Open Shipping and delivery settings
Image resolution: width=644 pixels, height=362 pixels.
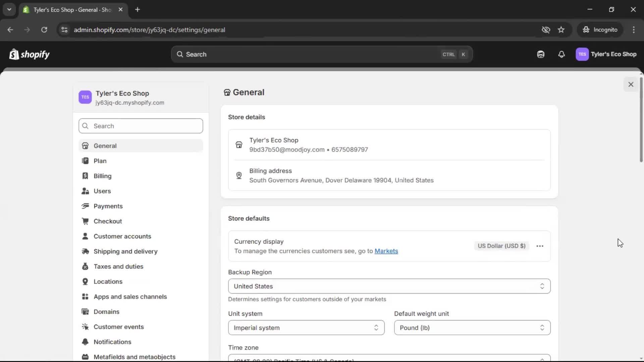coord(126,251)
